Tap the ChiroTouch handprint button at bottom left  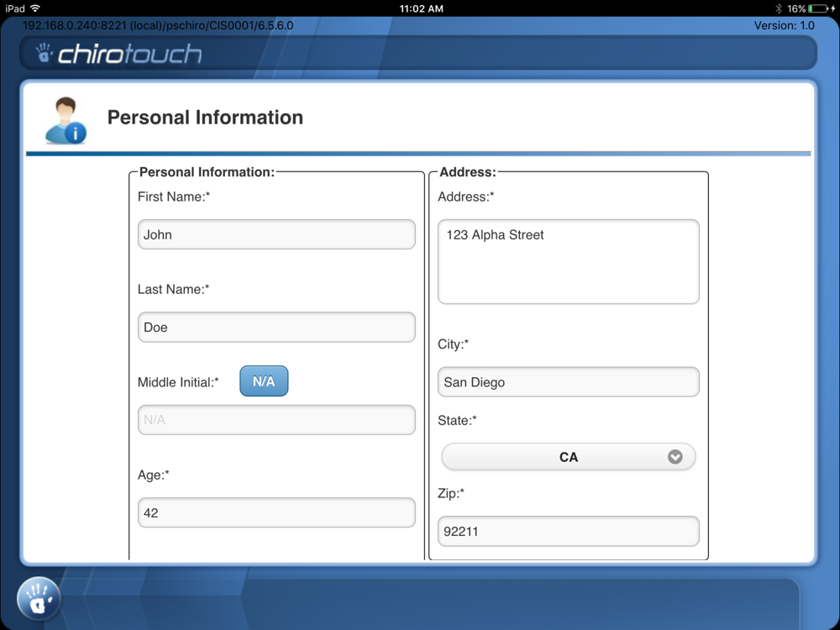[39, 598]
